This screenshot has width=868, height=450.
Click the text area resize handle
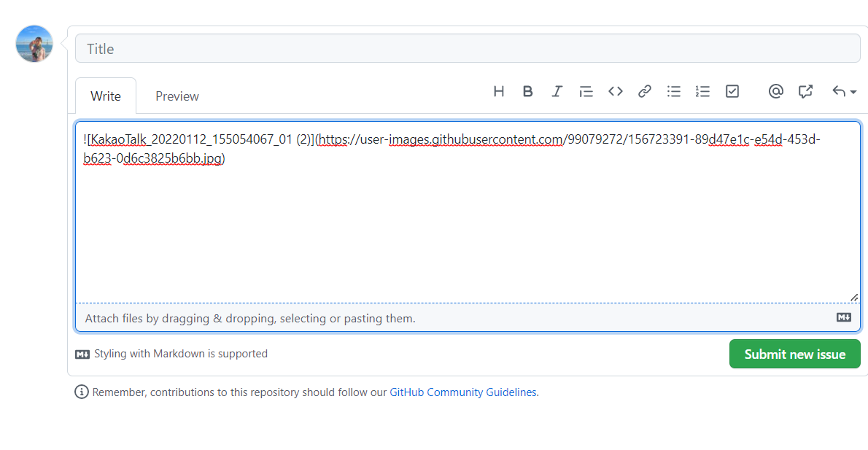point(854,298)
